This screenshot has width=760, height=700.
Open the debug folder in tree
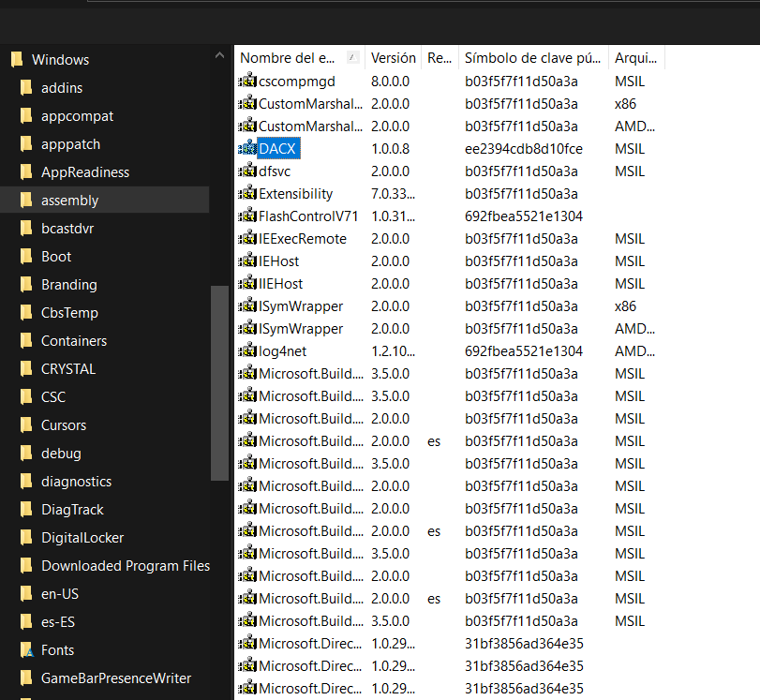pyautogui.click(x=61, y=454)
